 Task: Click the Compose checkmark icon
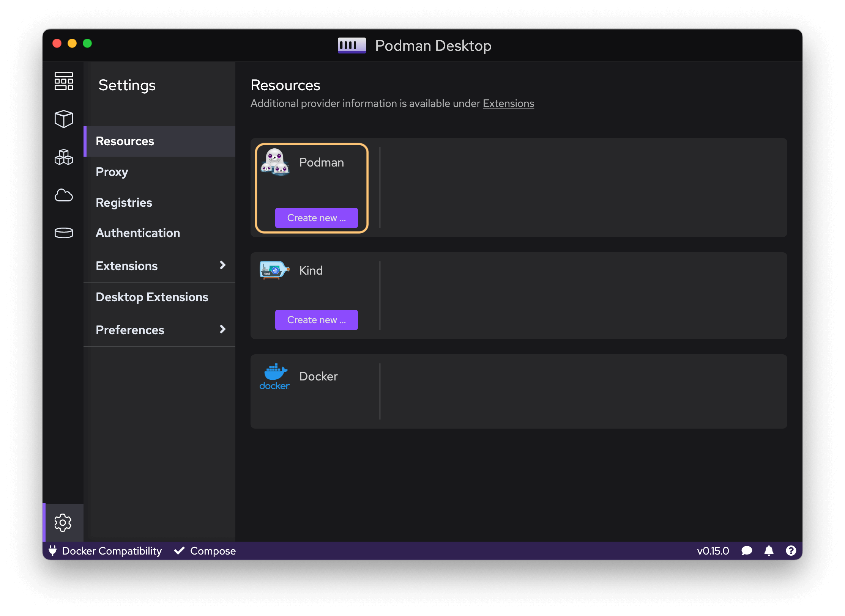point(179,551)
